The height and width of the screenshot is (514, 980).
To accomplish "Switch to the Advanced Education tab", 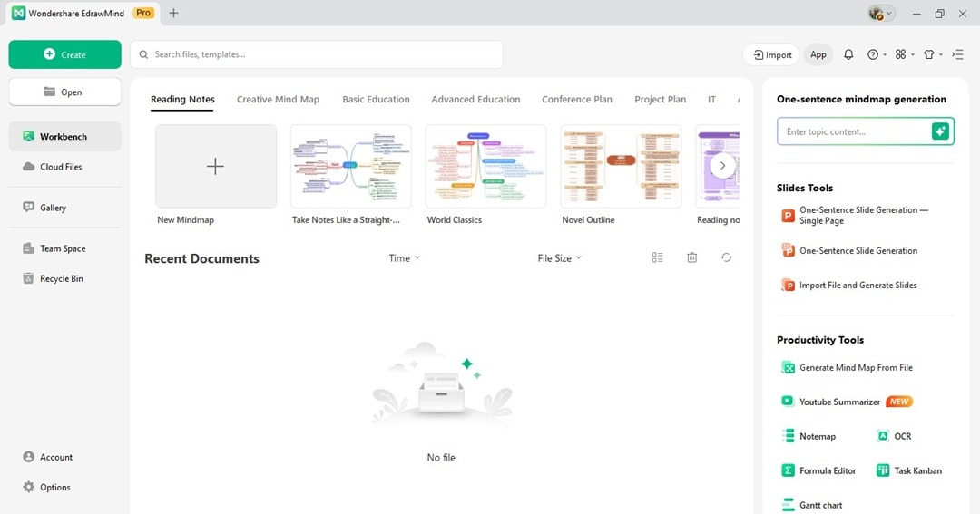I will pyautogui.click(x=475, y=100).
